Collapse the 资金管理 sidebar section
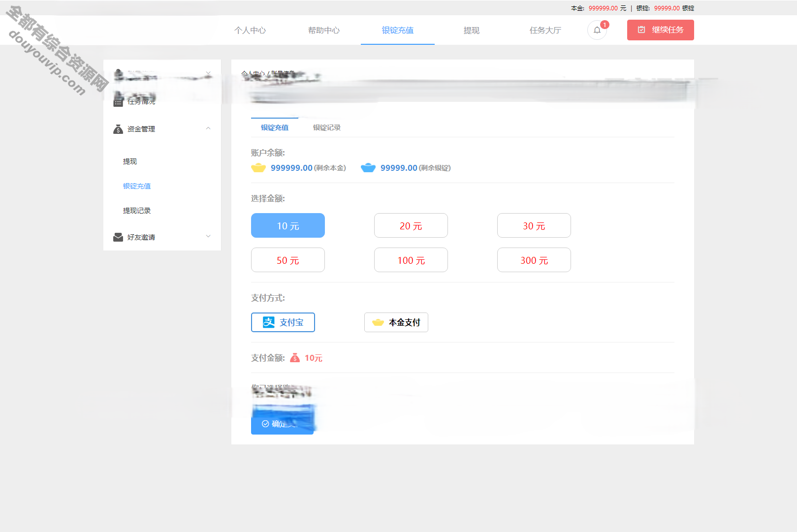Viewport: 797px width, 532px height. tap(208, 128)
